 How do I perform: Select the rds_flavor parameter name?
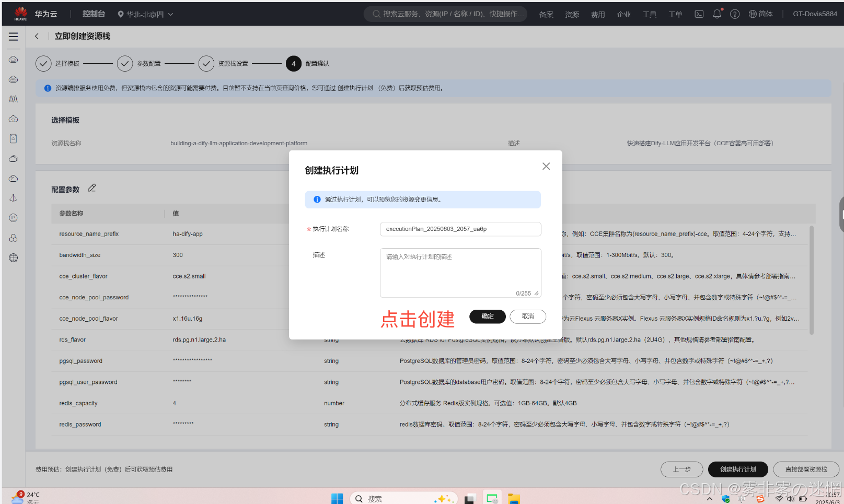pyautogui.click(x=72, y=340)
